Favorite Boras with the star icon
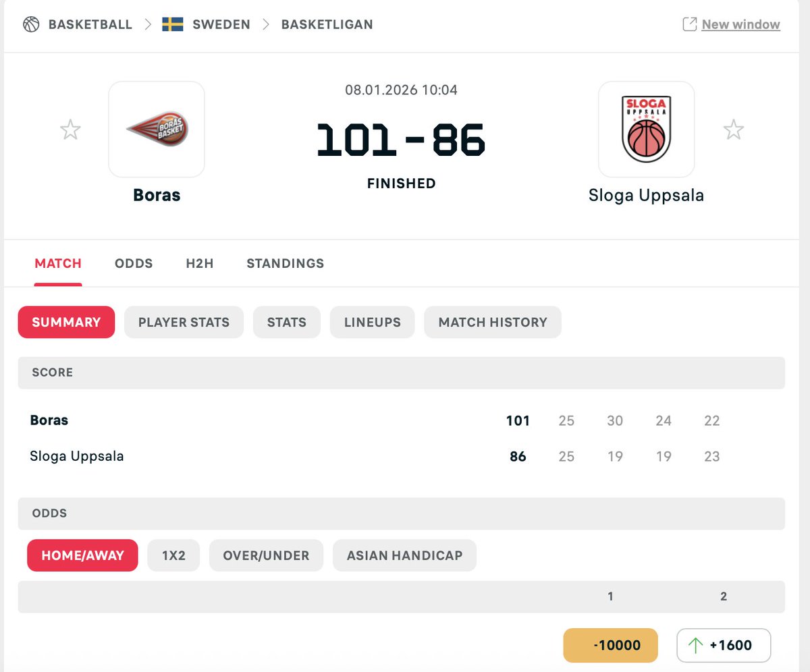This screenshot has height=672, width=810. coord(70,129)
